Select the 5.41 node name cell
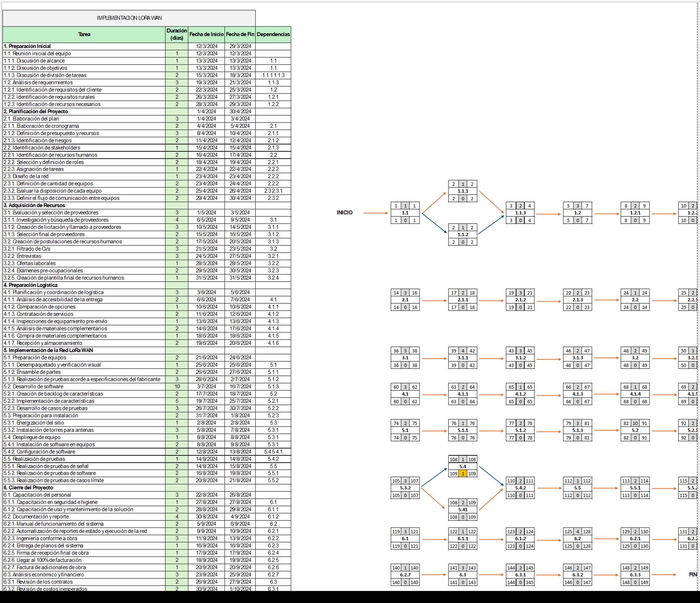700x603 pixels. pos(463,510)
